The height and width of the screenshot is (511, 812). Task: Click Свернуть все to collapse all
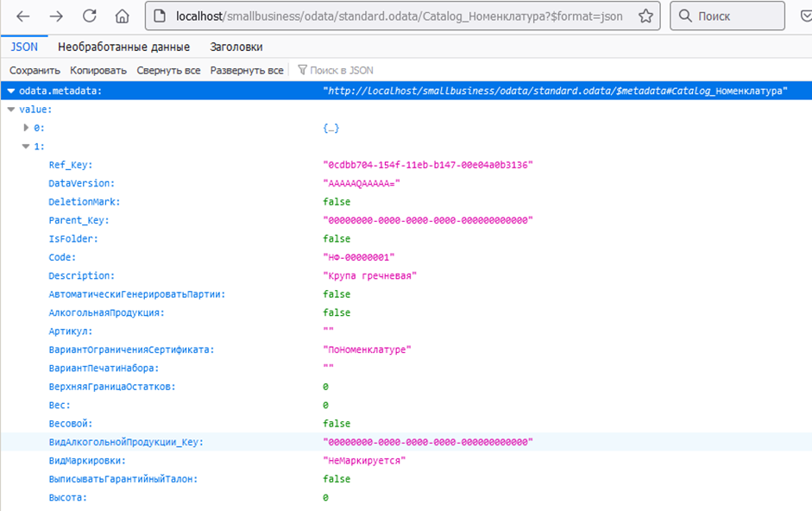(168, 70)
